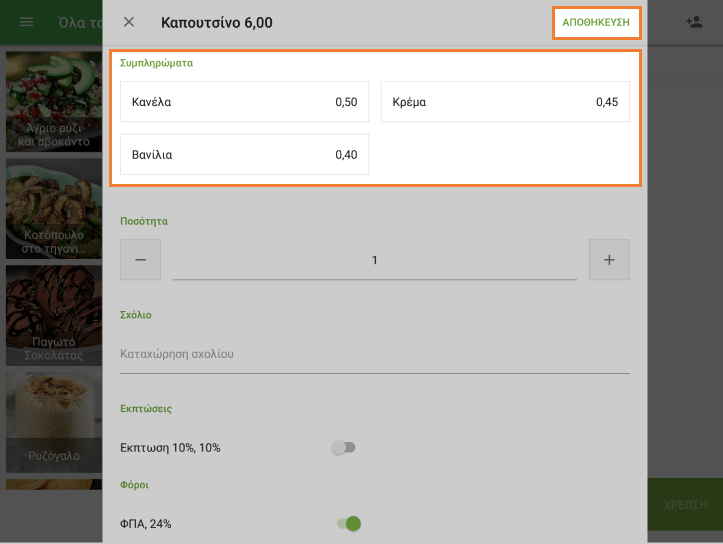Click ΑΠΟΘΗΚΕΥΣΗ to save item
The height and width of the screenshot is (544, 723).
pyautogui.click(x=596, y=22)
